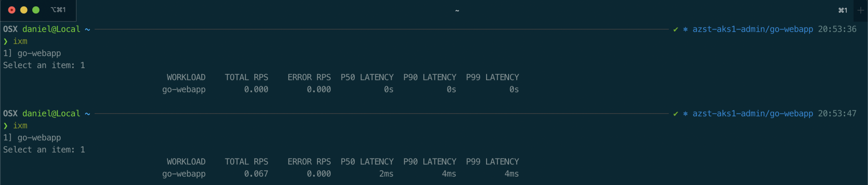Click the blue asterisk in the second prompt line

[x=685, y=113]
